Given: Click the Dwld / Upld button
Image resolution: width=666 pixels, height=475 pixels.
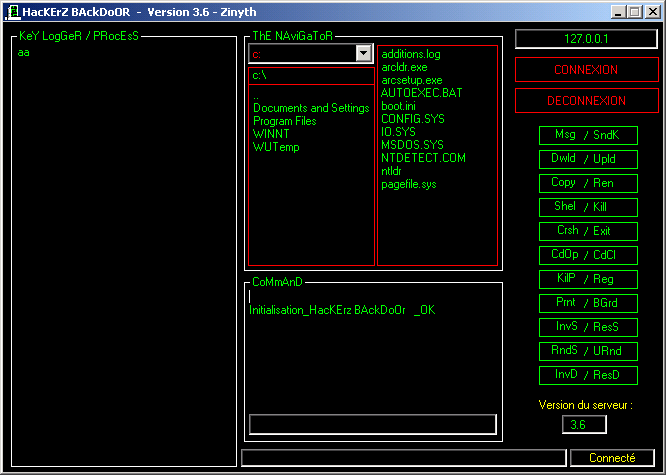Looking at the screenshot, I should [x=587, y=159].
